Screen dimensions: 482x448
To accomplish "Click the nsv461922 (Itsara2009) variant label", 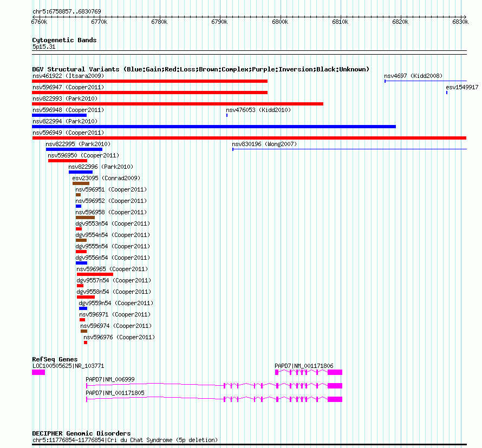I will click(68, 76).
